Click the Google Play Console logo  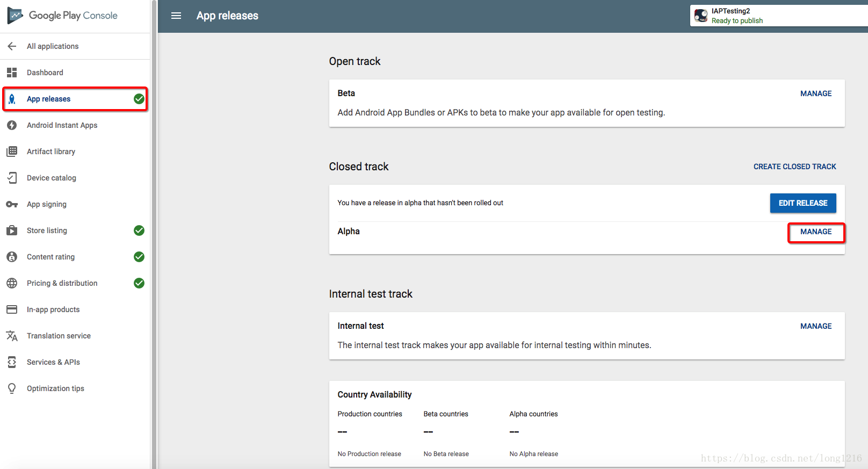click(62, 16)
